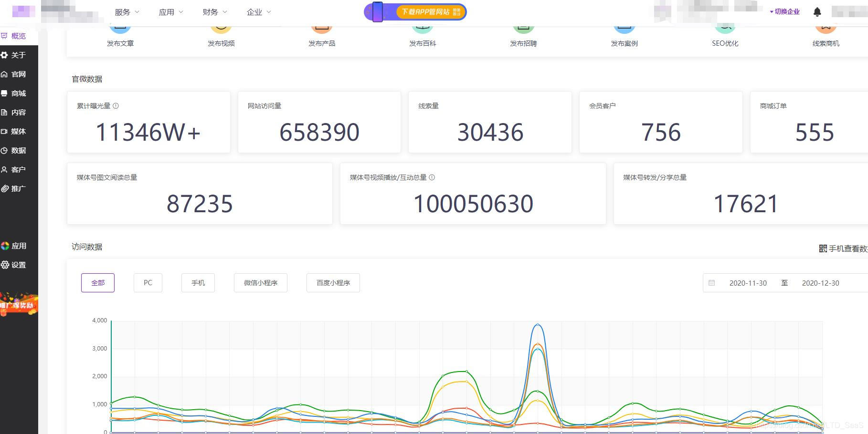The width and height of the screenshot is (868, 434).
Task: Select the 微信小程序 filter tab
Action: (261, 283)
